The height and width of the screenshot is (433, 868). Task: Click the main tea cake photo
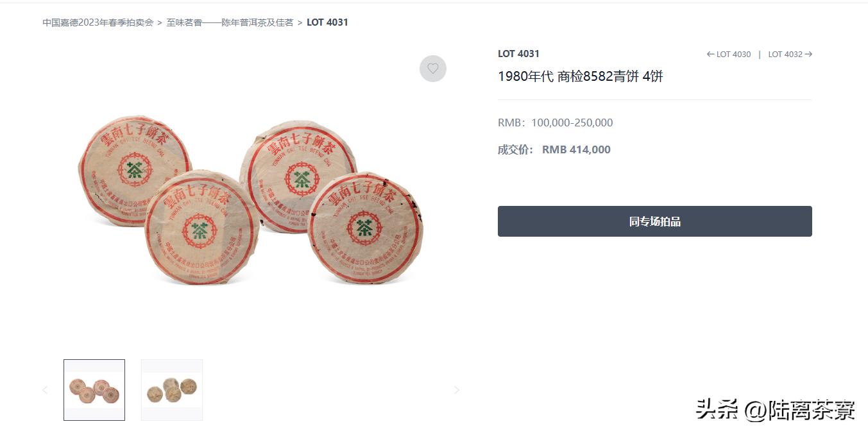click(x=250, y=201)
